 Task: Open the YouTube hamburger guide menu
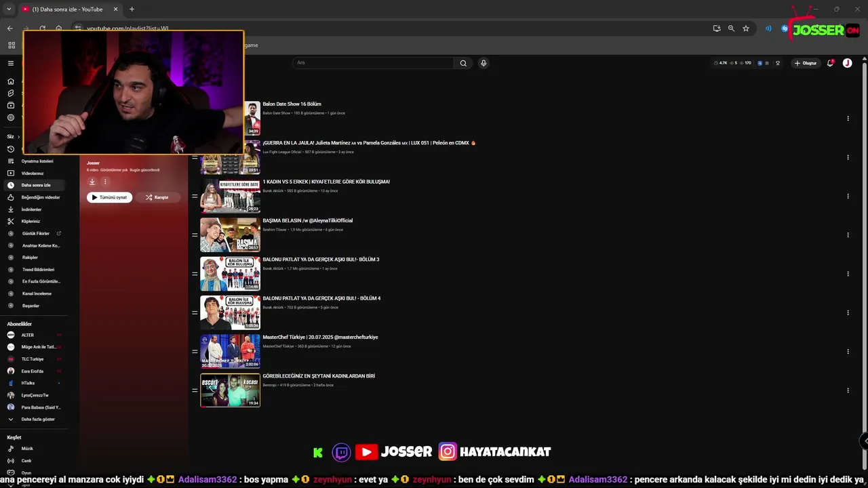tap(11, 63)
